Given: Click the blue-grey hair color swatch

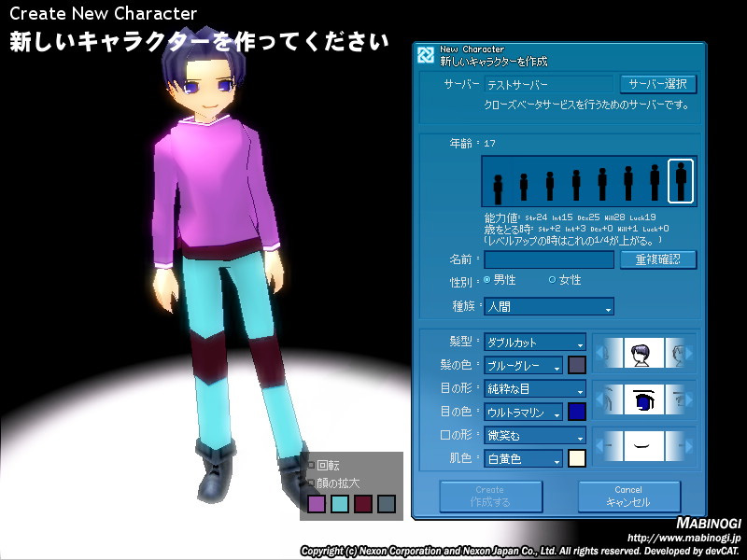Looking at the screenshot, I should click(577, 365).
